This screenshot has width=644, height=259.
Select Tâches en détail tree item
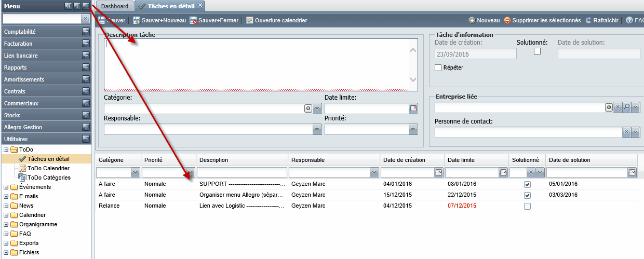[48, 159]
